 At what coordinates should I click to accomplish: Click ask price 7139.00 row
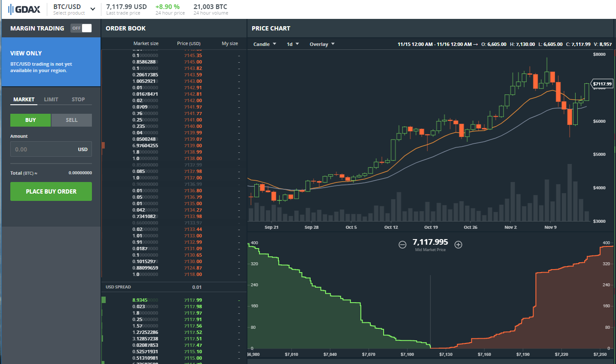[x=174, y=146]
